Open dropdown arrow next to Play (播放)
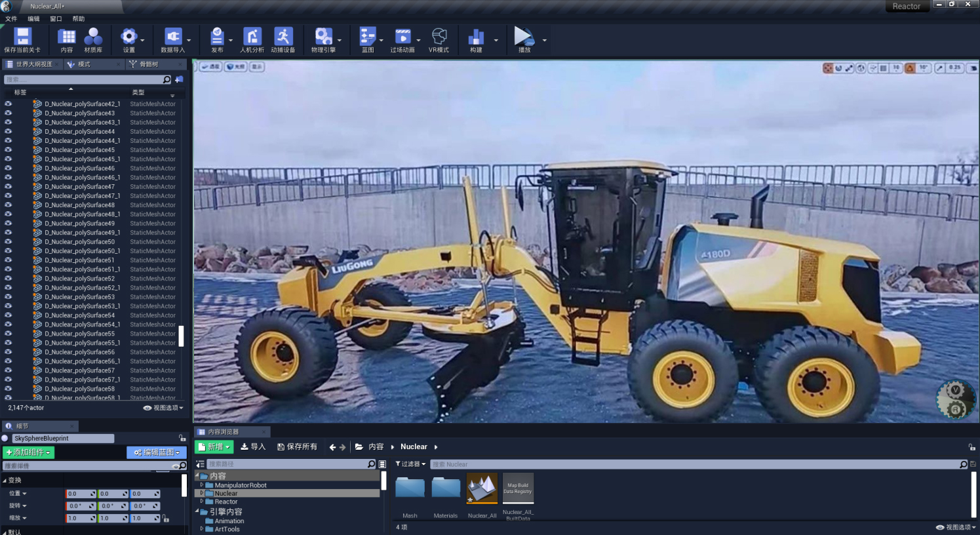Screen dimensions: 980x535 pos(544,40)
